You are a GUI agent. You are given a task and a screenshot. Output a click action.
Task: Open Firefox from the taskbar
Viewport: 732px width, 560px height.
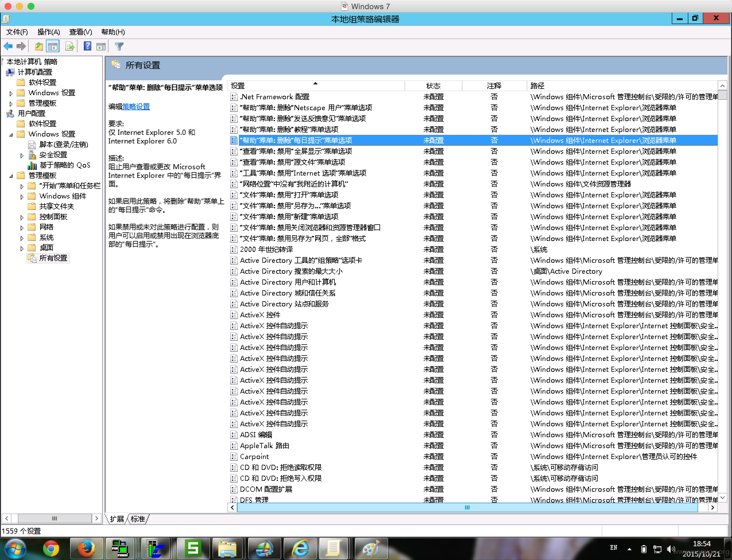pyautogui.click(x=86, y=549)
